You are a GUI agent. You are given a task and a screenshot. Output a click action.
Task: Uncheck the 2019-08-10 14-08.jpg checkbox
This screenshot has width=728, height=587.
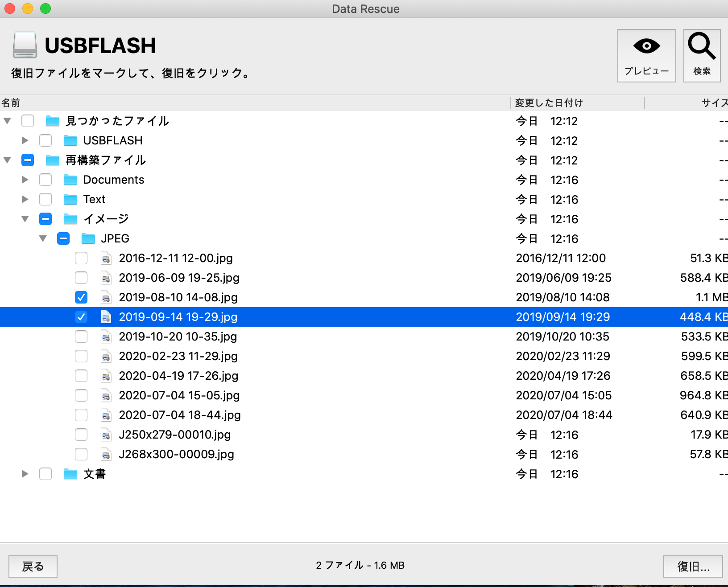[81, 297]
